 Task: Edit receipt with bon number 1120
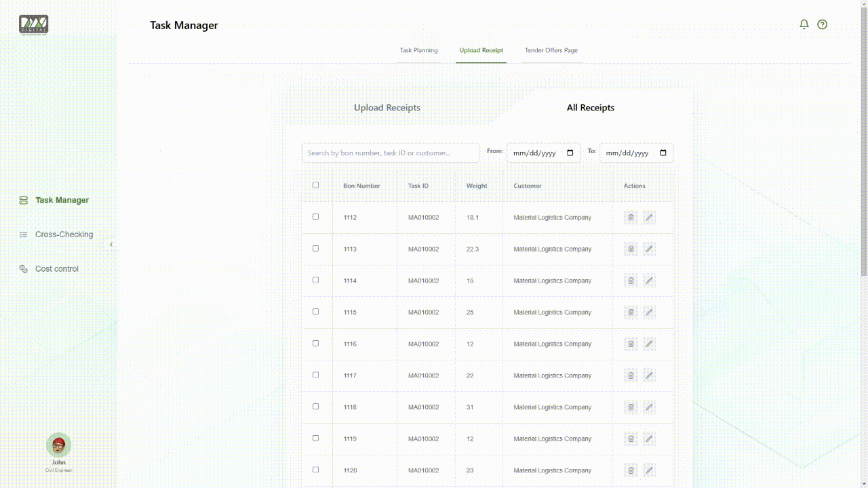click(649, 470)
